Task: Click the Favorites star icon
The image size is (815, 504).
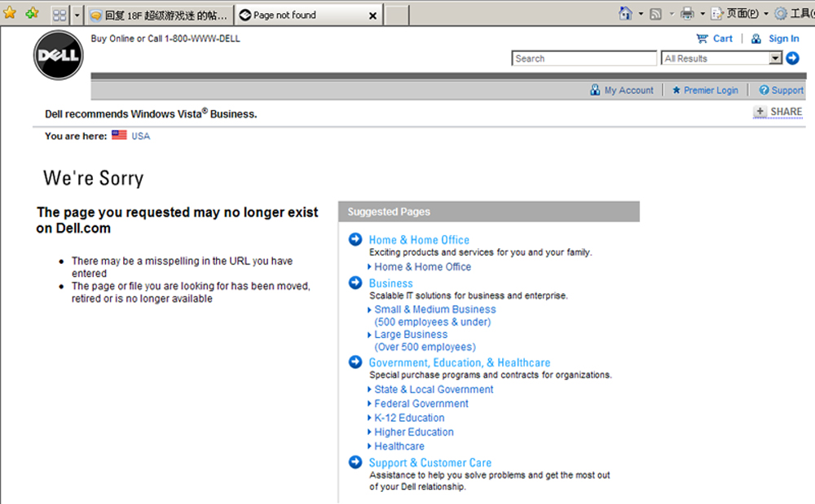Action: tap(9, 12)
